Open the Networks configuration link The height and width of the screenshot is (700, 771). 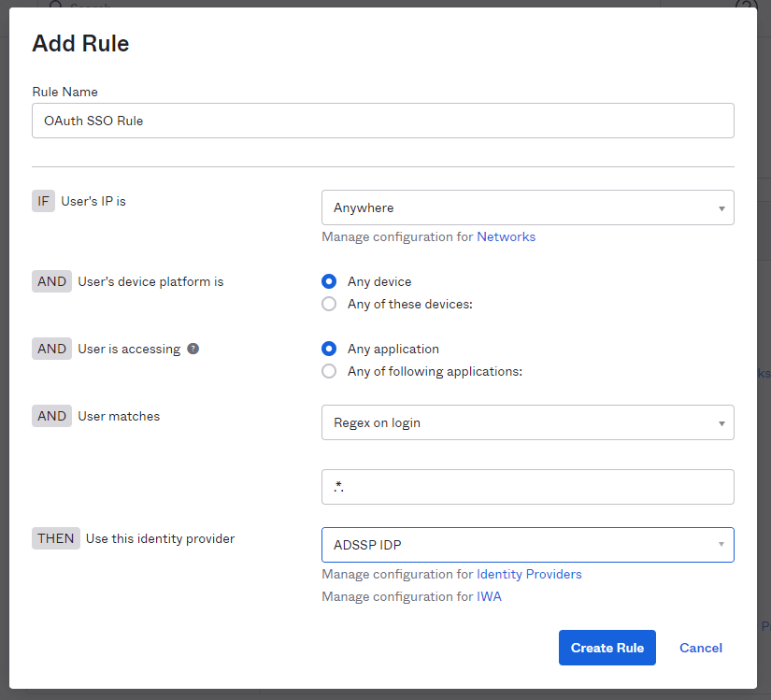pos(506,236)
